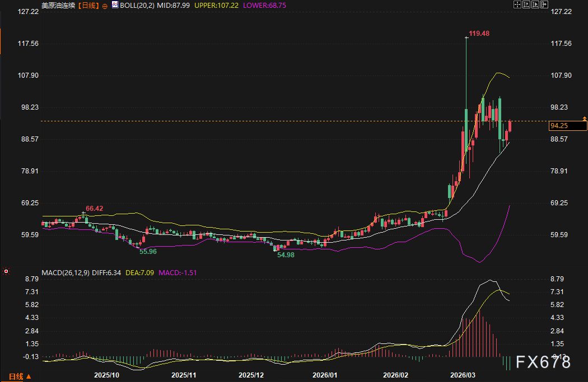
Task: Click the jump-to-start chart icon
Action: (x=526, y=4)
